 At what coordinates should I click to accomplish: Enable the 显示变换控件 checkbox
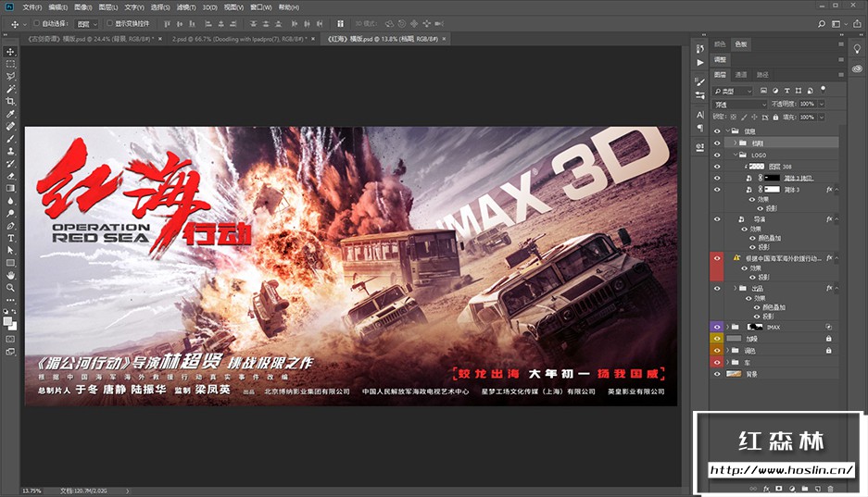point(109,23)
